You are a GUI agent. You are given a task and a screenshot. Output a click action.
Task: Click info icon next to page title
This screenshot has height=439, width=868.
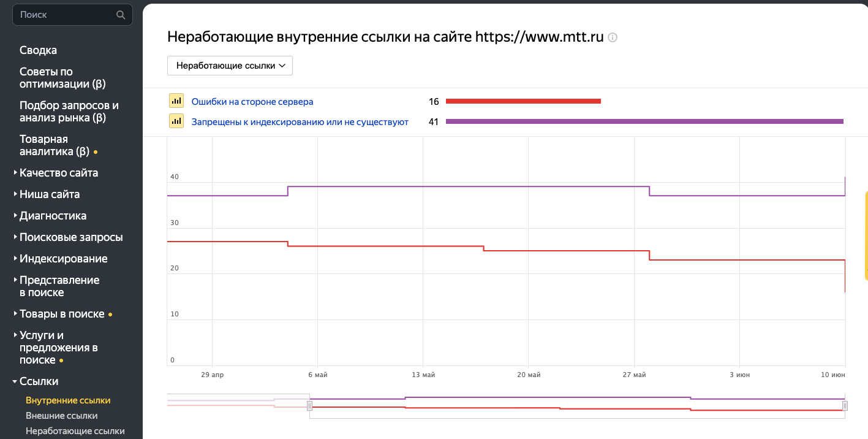click(x=613, y=37)
